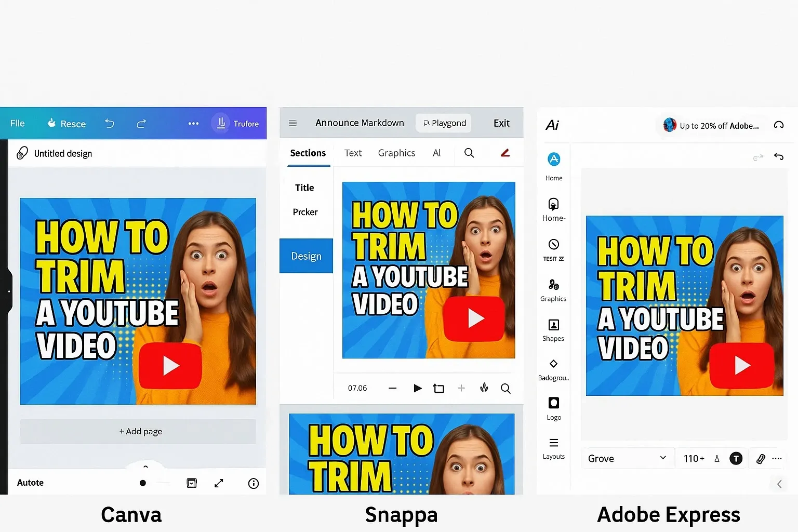Select the red pencil tool in Snappa toolbar
Screen dimensions: 798x532
[x=504, y=153]
